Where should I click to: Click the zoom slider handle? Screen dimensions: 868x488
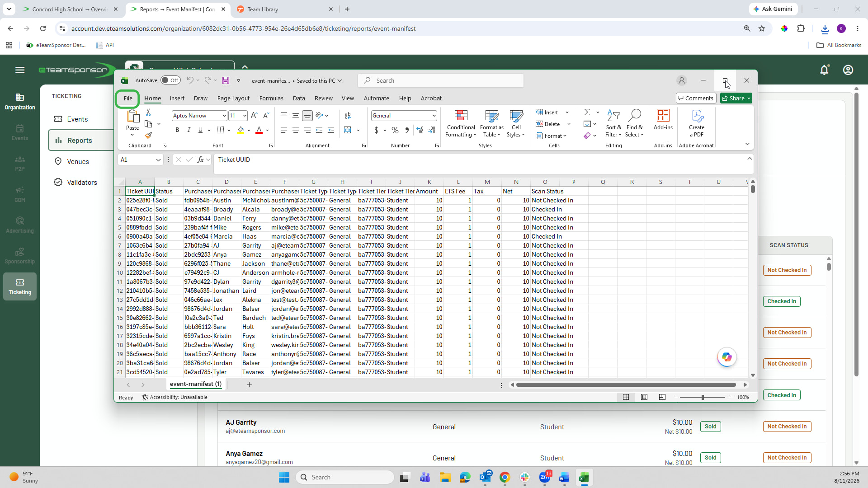(x=703, y=397)
